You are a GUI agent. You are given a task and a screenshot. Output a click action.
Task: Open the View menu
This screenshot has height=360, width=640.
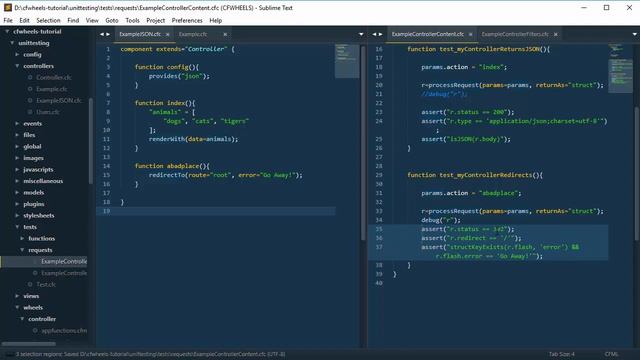coord(92,20)
